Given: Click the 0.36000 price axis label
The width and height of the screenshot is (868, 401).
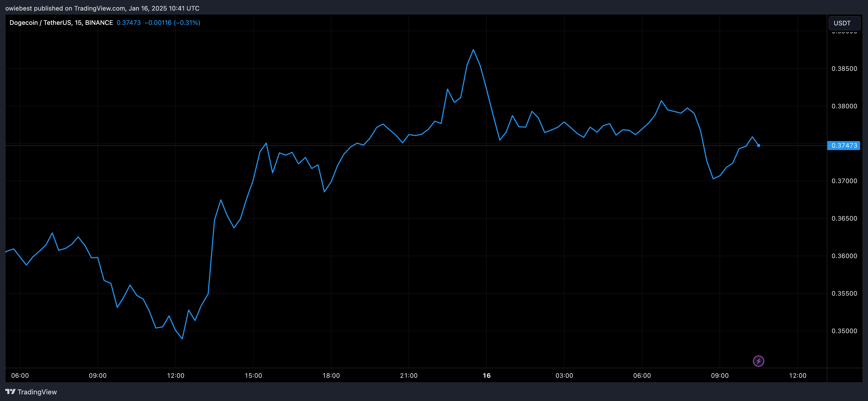Looking at the screenshot, I should [844, 256].
